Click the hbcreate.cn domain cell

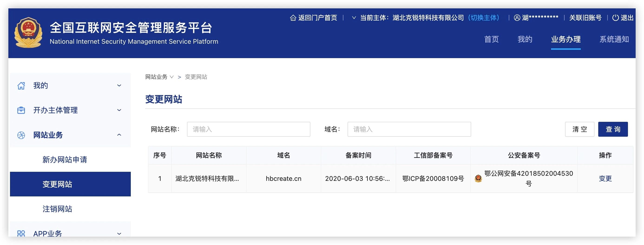tap(283, 179)
